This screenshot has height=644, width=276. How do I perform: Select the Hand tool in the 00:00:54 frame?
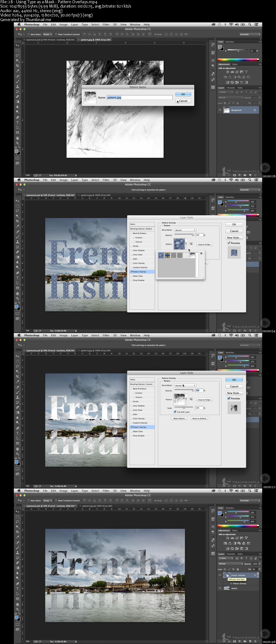(18, 293)
